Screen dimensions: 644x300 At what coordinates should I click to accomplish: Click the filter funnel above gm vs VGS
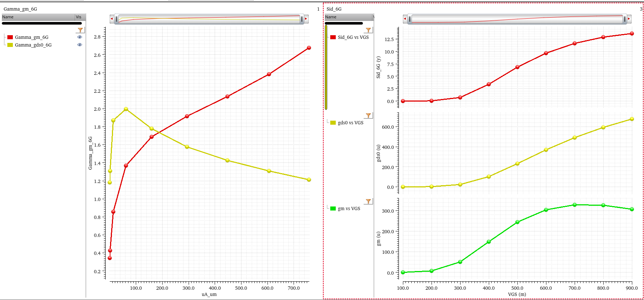coord(368,201)
